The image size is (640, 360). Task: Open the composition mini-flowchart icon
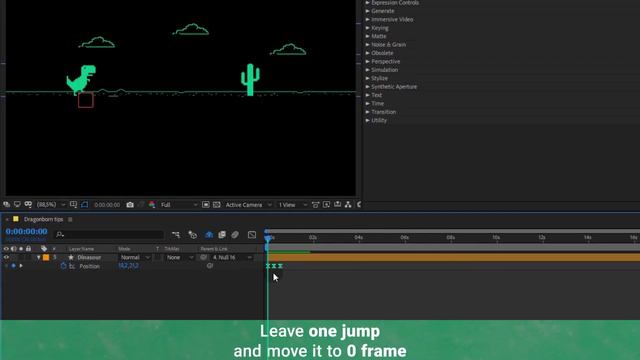[x=176, y=235]
